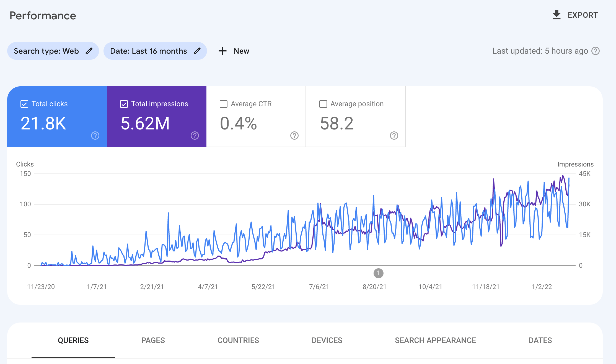Uncheck the Total impressions checkbox

[124, 104]
